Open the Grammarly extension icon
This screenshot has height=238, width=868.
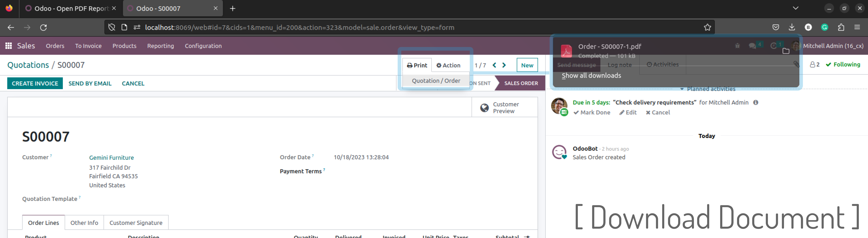(x=824, y=27)
